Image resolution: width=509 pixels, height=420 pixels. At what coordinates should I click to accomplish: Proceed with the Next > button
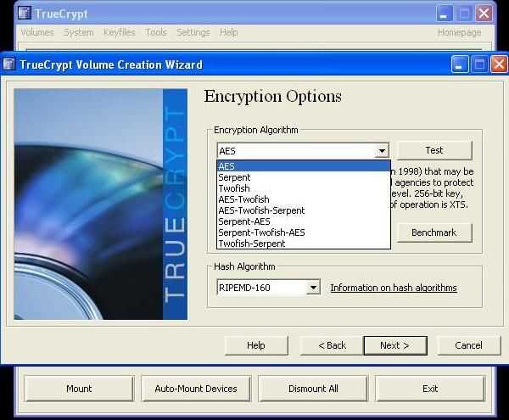395,345
